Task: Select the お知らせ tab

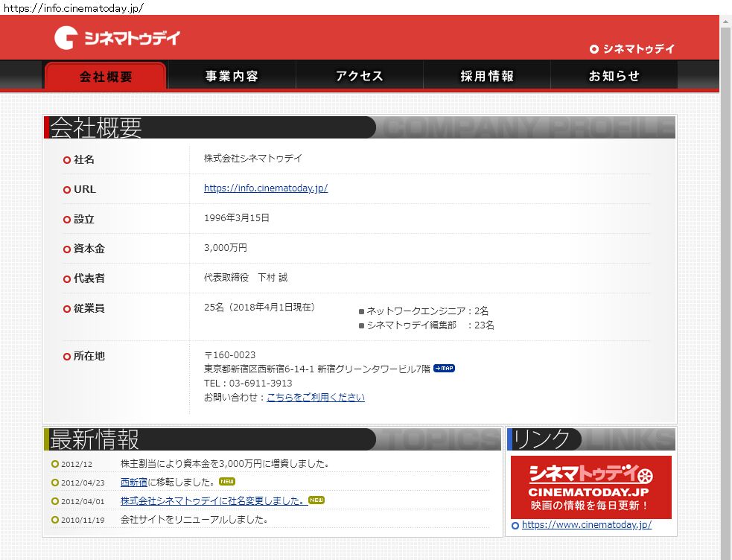Action: point(614,76)
